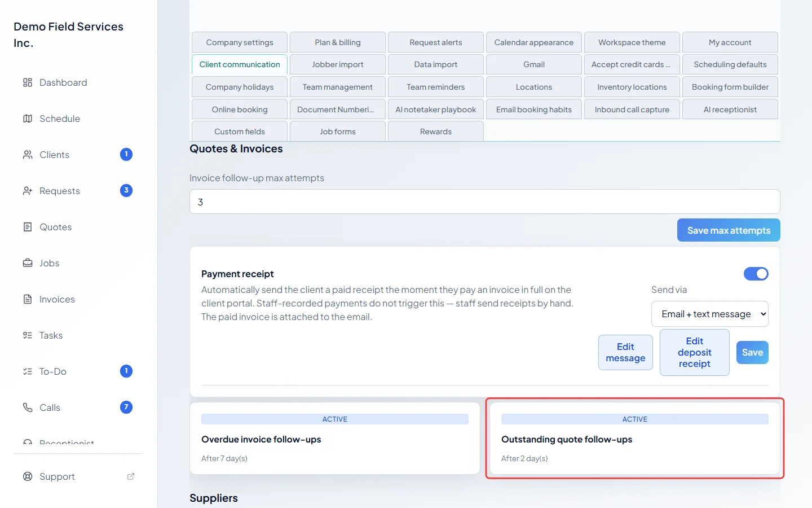Select the Online booking tab
This screenshot has width=812, height=508.
point(240,110)
